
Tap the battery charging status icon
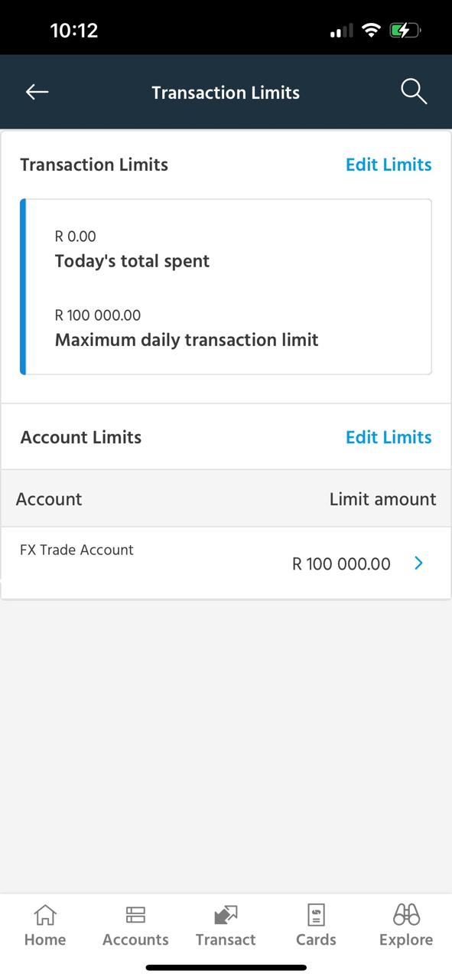[405, 31]
